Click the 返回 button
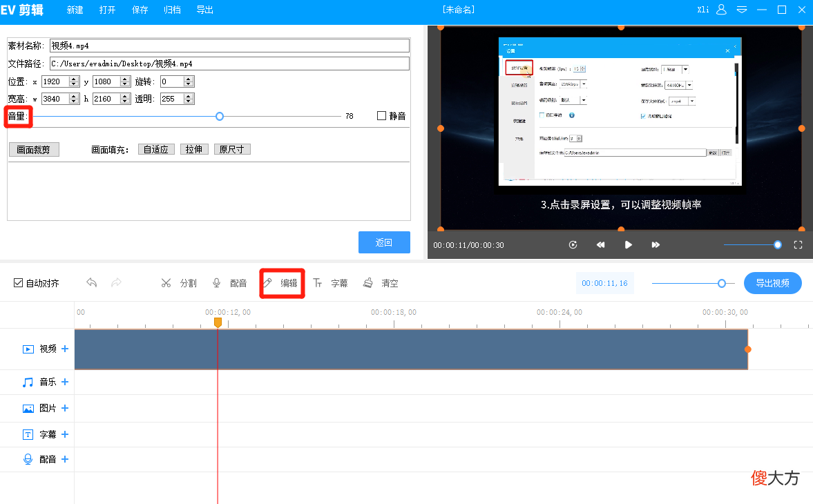The height and width of the screenshot is (504, 813). point(384,242)
